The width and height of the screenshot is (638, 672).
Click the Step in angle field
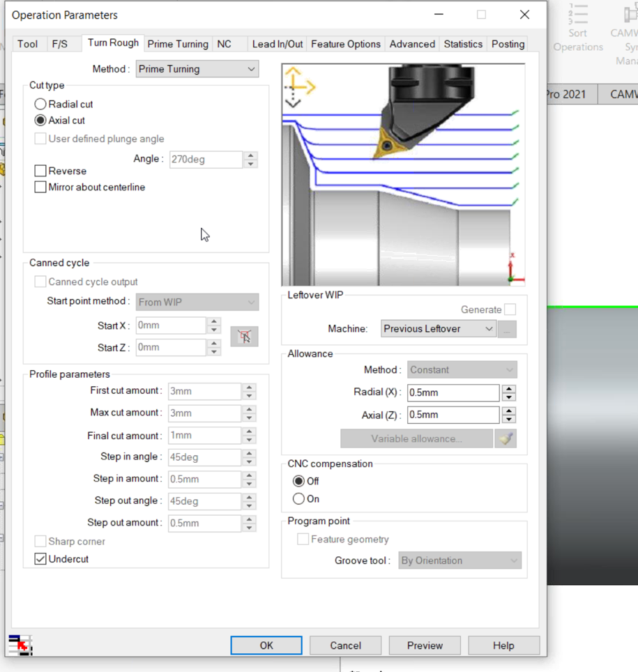(204, 457)
